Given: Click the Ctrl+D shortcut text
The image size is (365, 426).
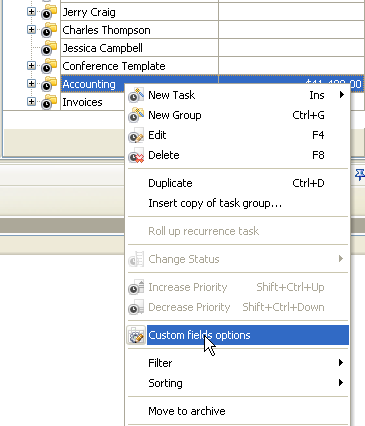Looking at the screenshot, I should click(x=308, y=183).
